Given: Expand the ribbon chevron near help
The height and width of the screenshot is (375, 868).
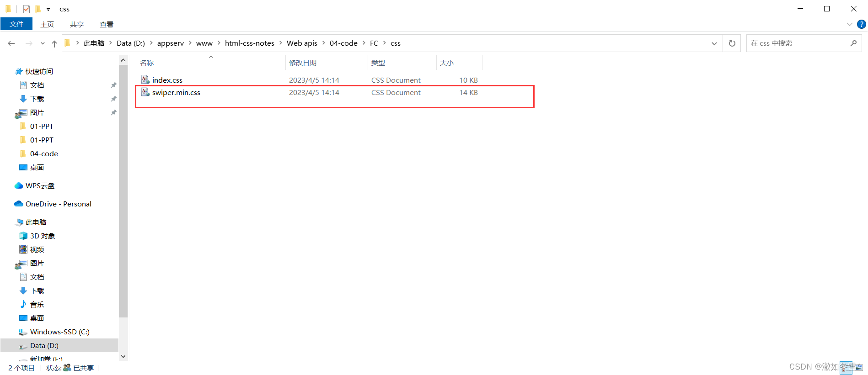Looking at the screenshot, I should point(849,24).
